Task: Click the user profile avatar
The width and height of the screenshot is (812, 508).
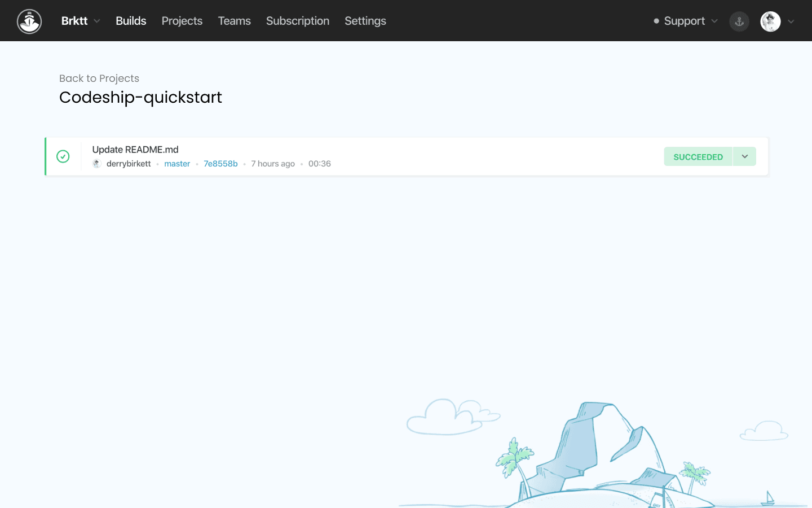Action: click(x=770, y=21)
